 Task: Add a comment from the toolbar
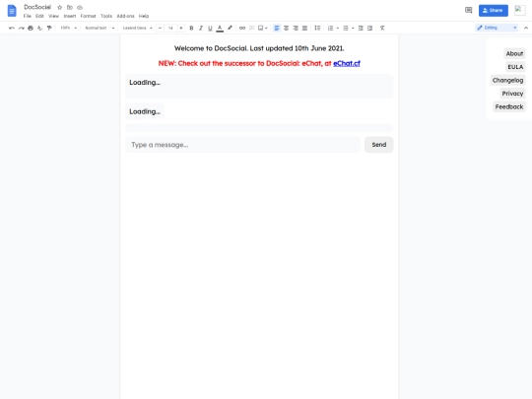coord(252,28)
